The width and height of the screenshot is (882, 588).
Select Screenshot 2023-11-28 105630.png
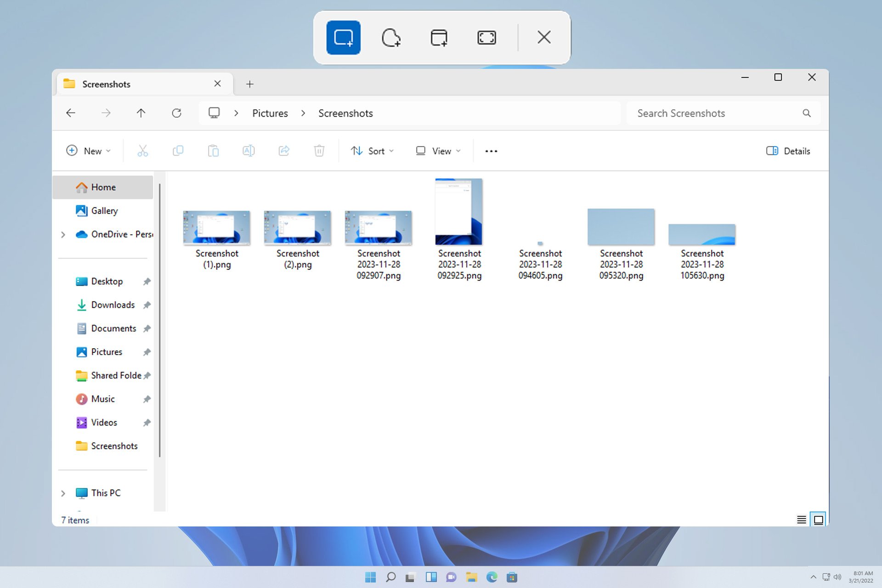(x=702, y=252)
